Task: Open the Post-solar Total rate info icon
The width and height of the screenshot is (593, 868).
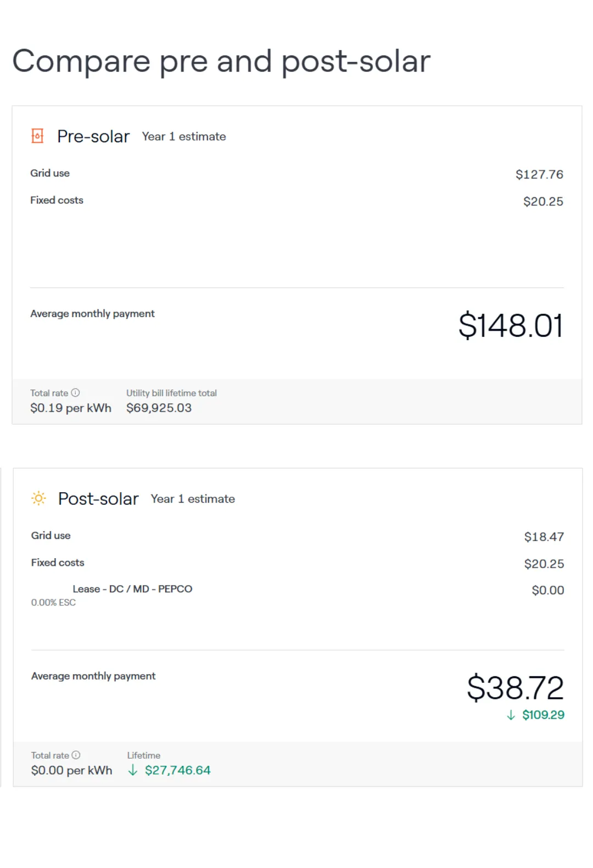Action: coord(76,755)
